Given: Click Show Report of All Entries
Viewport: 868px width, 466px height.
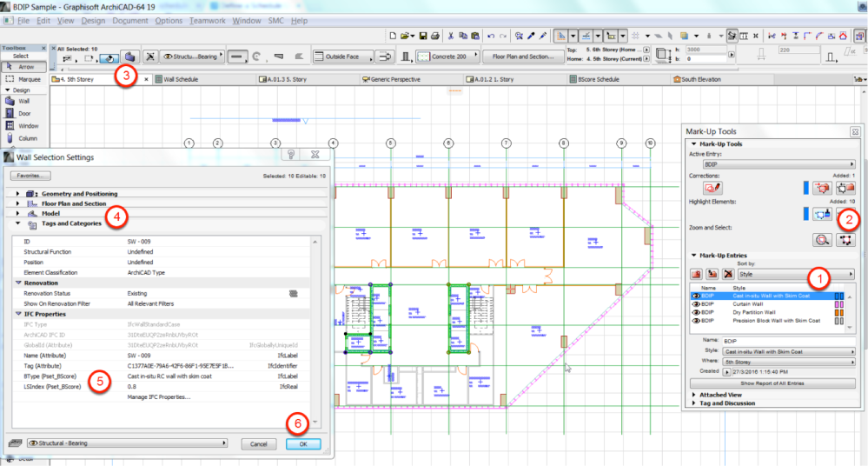Looking at the screenshot, I should [771, 383].
